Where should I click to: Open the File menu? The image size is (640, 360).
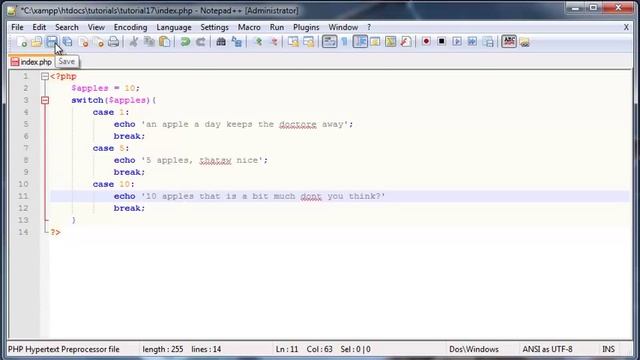point(17,27)
